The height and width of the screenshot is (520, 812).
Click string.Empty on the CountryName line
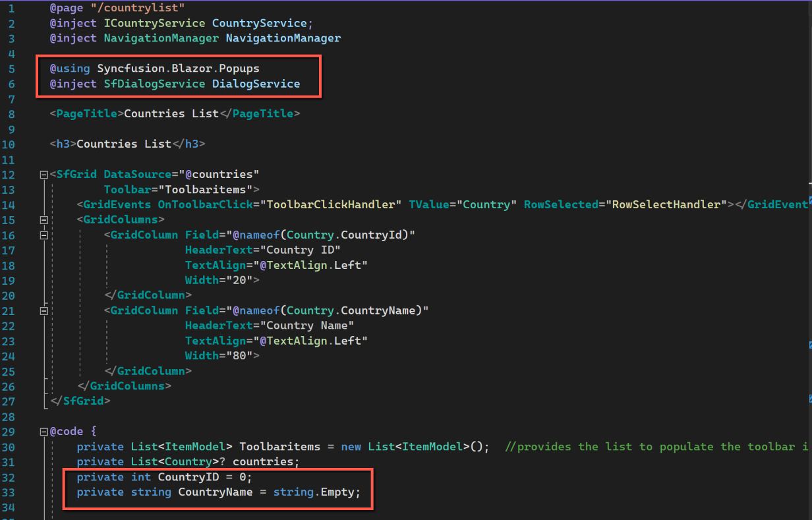pyautogui.click(x=316, y=492)
